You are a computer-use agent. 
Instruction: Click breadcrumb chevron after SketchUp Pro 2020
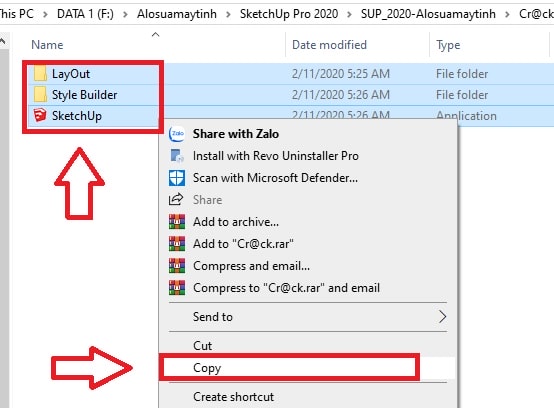349,14
